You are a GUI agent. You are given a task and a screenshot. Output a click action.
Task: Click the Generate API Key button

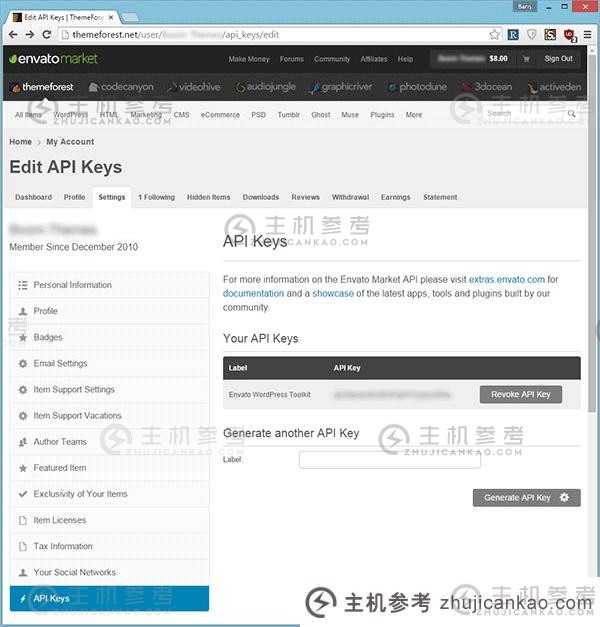pos(526,497)
